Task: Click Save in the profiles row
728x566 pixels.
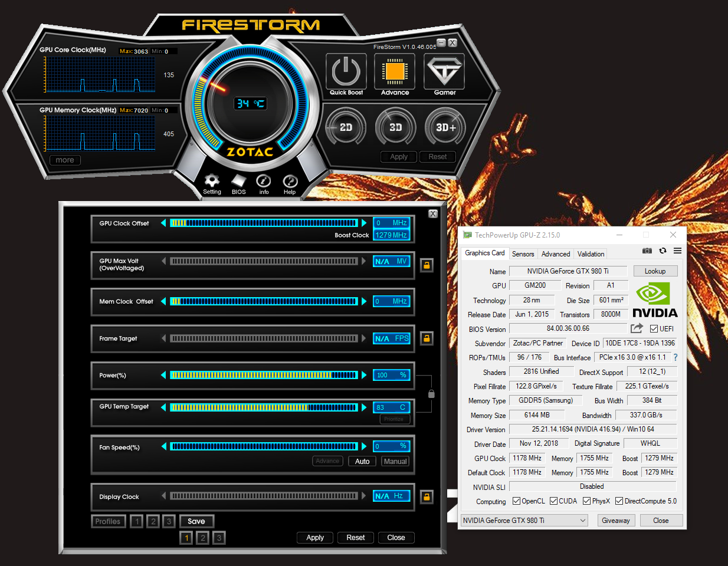Action: click(x=196, y=521)
